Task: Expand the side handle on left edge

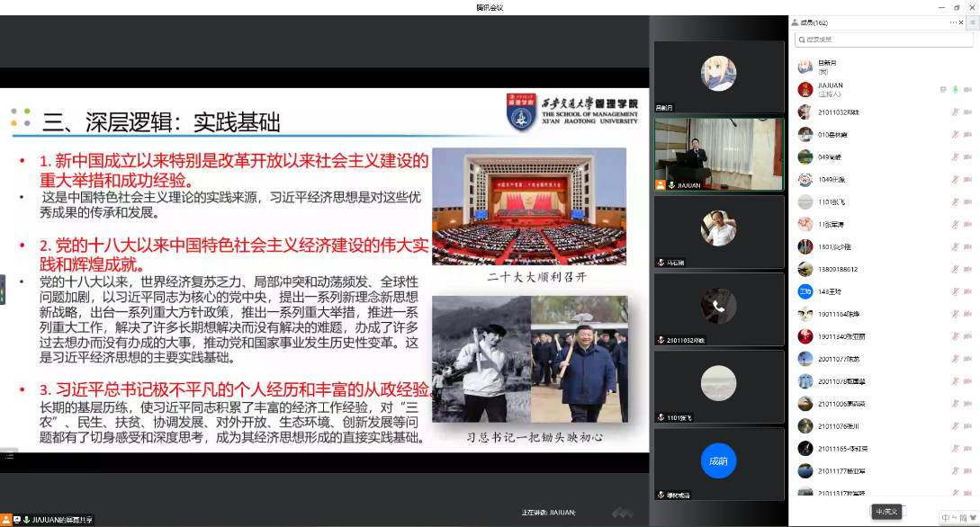Action: pos(3,290)
